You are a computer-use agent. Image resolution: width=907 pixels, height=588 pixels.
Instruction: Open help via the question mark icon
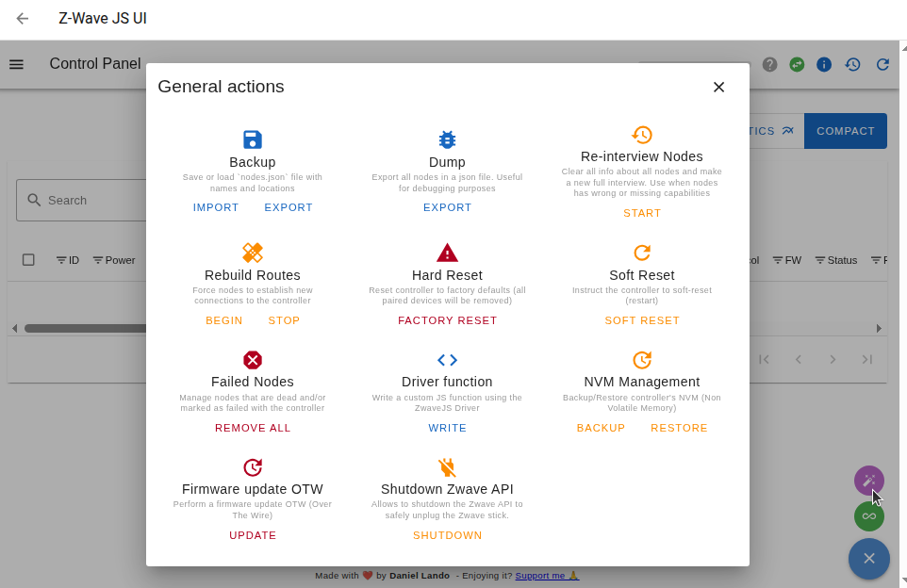769,64
